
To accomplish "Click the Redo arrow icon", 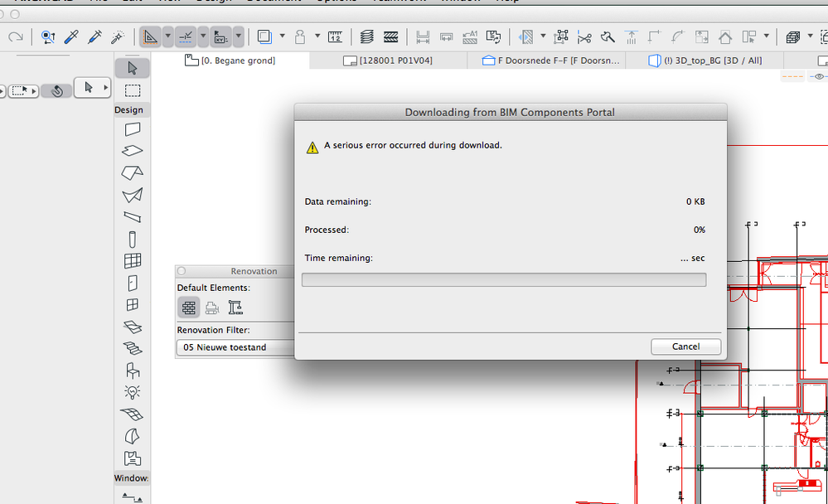I will pyautogui.click(x=15, y=37).
